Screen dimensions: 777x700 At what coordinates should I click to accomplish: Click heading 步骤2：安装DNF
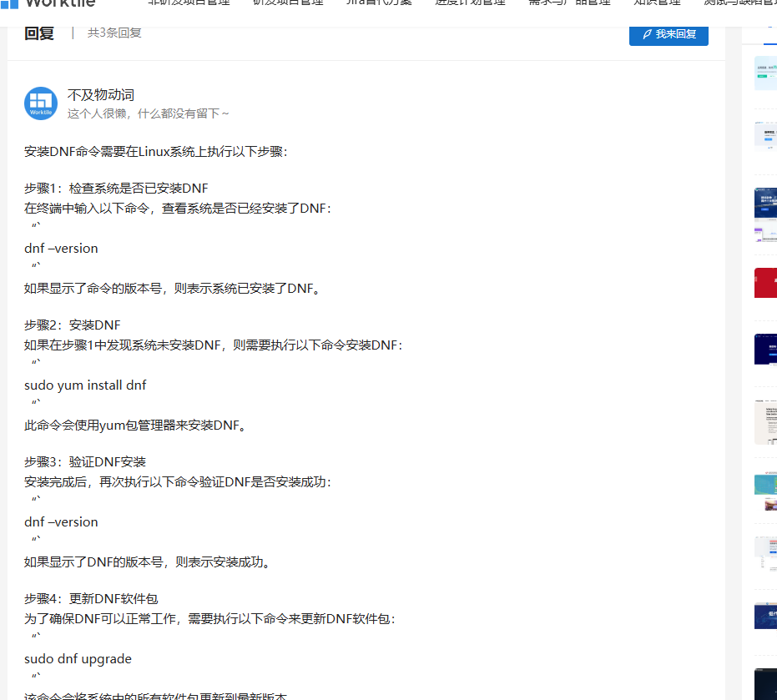(x=73, y=325)
